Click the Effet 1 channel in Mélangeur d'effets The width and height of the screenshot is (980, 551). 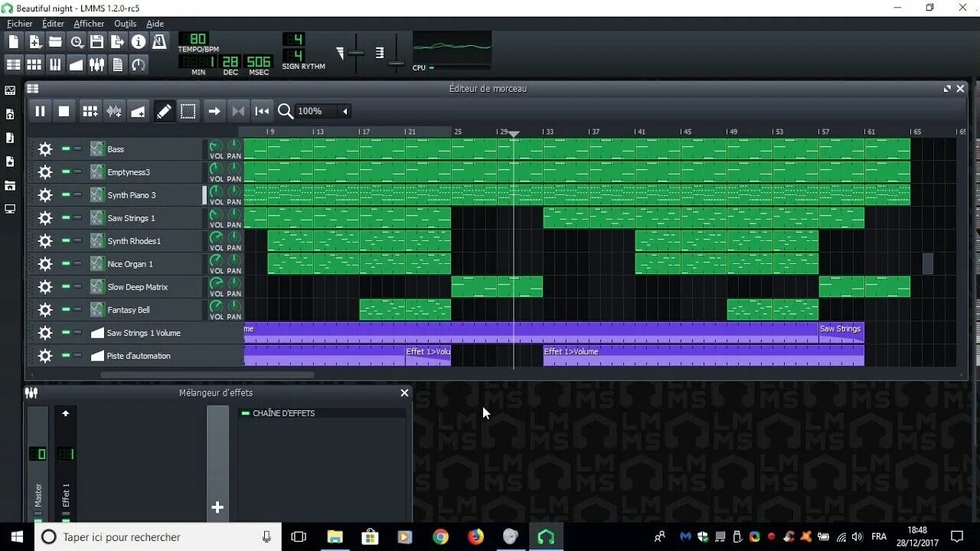[66, 459]
